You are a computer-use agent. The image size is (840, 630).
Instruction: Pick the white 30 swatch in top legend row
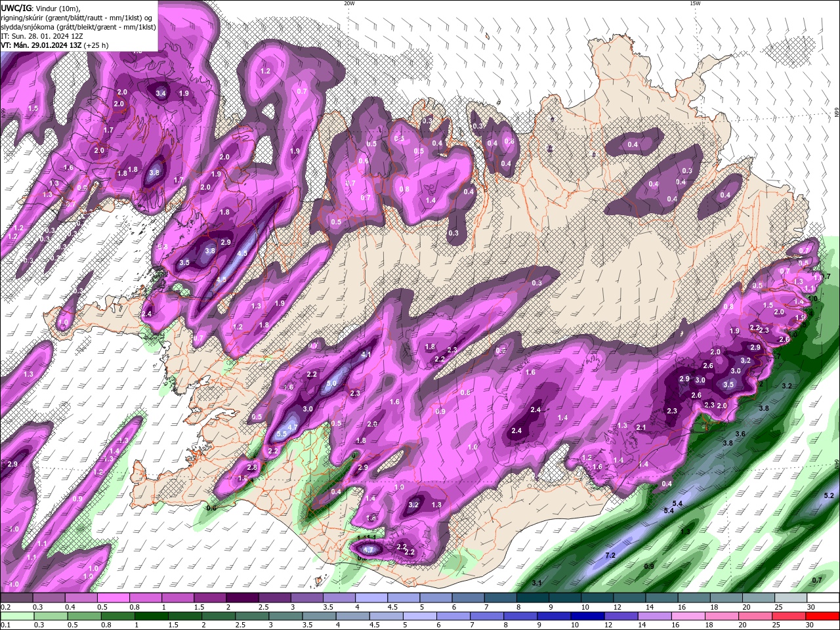(824, 598)
